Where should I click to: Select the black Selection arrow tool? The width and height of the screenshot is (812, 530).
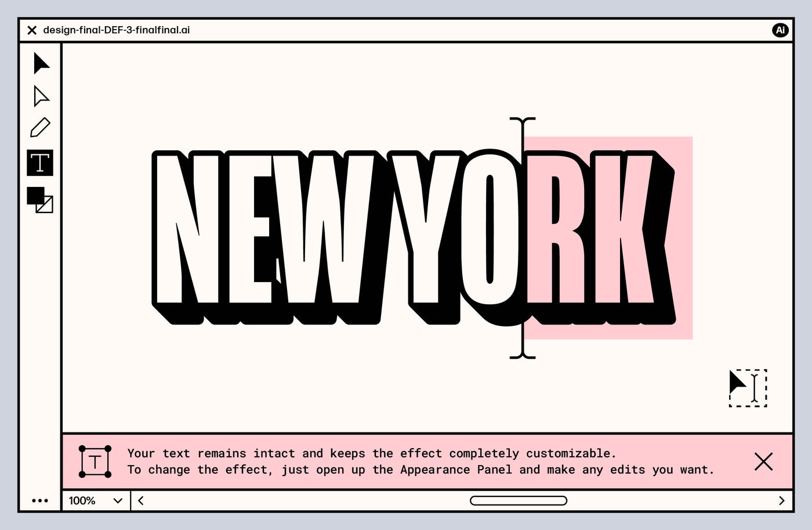41,63
